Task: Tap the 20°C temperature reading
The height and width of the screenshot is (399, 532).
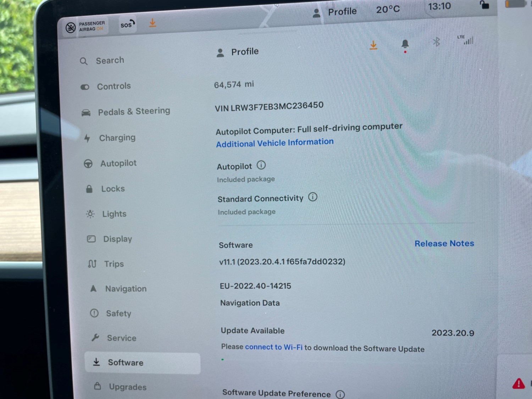Action: point(388,10)
